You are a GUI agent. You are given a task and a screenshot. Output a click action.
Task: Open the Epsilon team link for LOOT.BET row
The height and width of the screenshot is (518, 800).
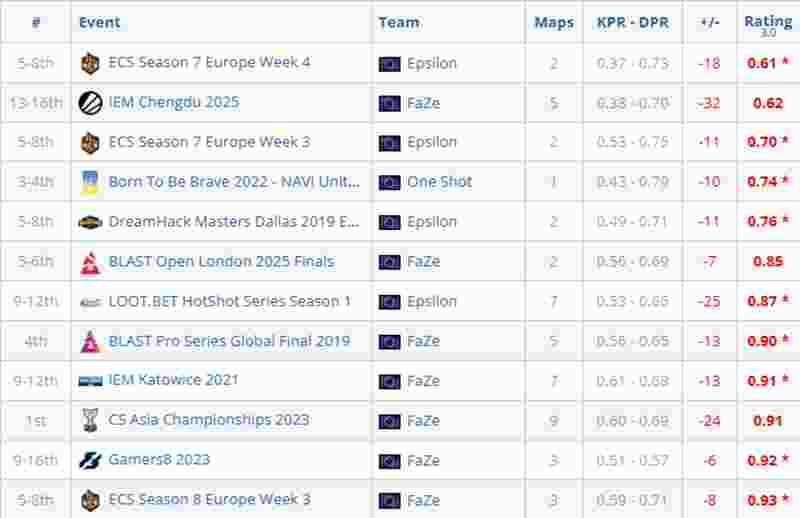431,301
